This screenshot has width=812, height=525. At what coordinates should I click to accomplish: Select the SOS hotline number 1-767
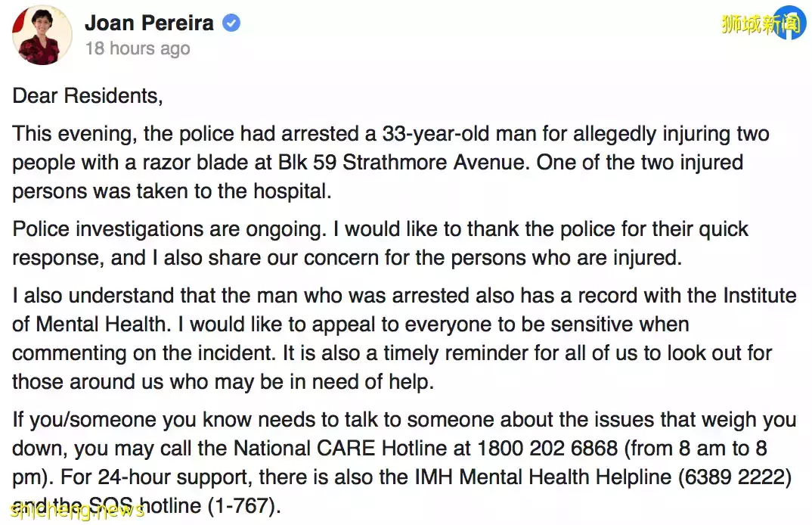click(x=243, y=506)
